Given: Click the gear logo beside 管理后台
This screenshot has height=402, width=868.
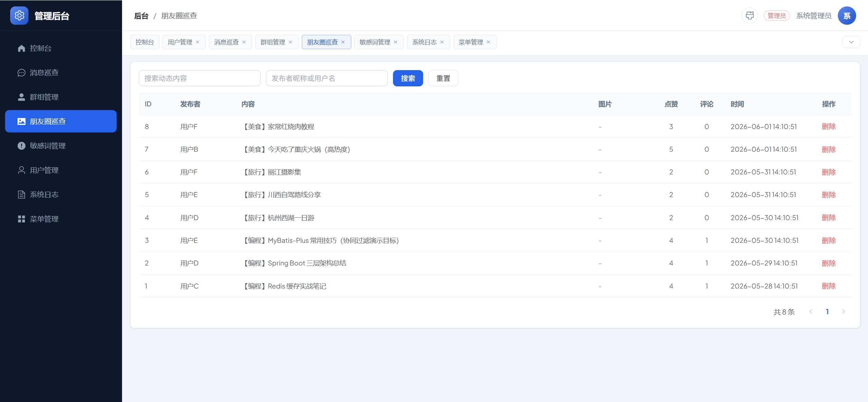Looking at the screenshot, I should pos(19,16).
